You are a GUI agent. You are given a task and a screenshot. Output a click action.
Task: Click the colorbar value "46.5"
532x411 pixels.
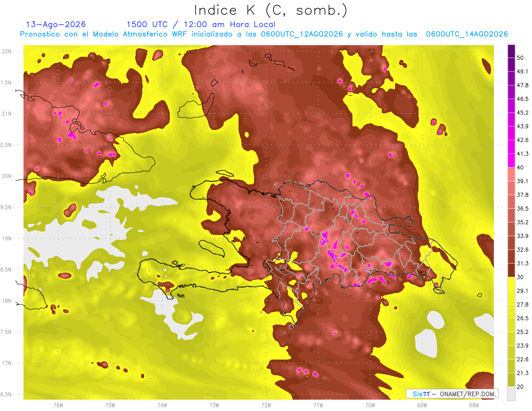tap(523, 99)
